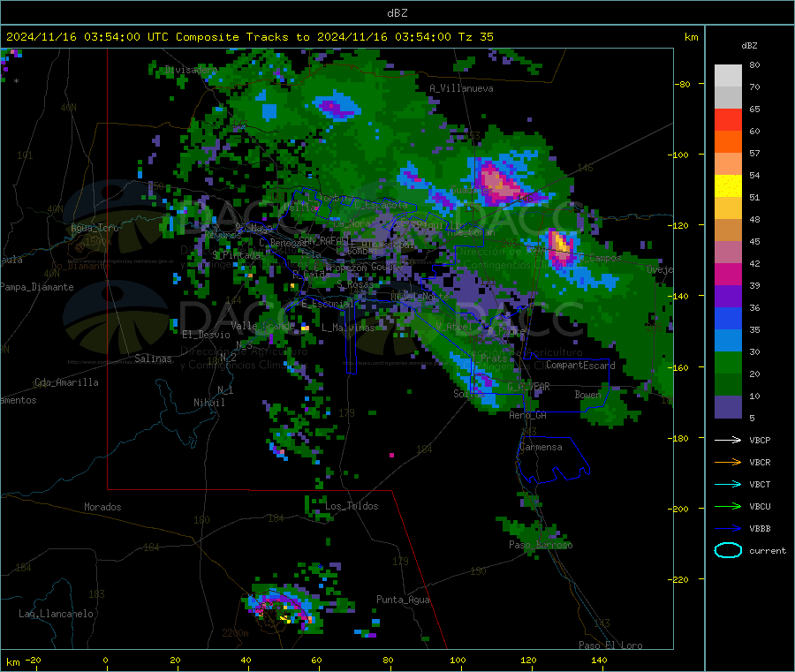Click the Paso_Barroso place label
Viewport: 795px width, 672px height.
point(541,545)
